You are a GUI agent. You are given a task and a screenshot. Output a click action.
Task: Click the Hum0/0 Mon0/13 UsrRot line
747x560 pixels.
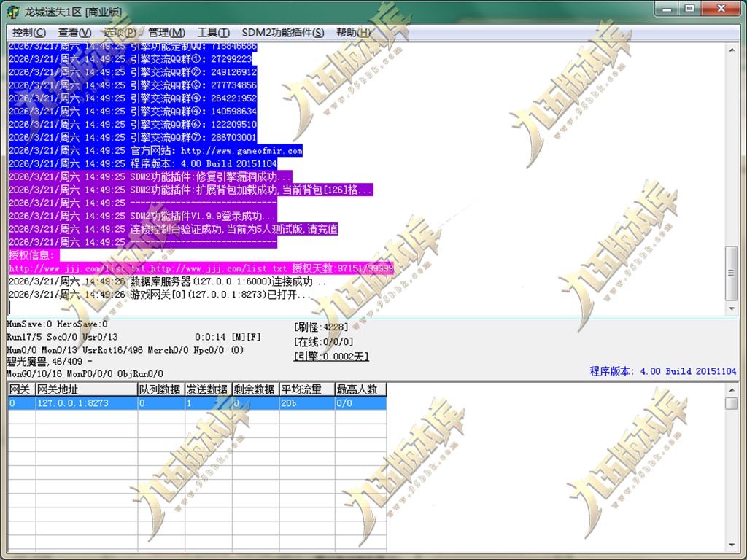tap(125, 350)
